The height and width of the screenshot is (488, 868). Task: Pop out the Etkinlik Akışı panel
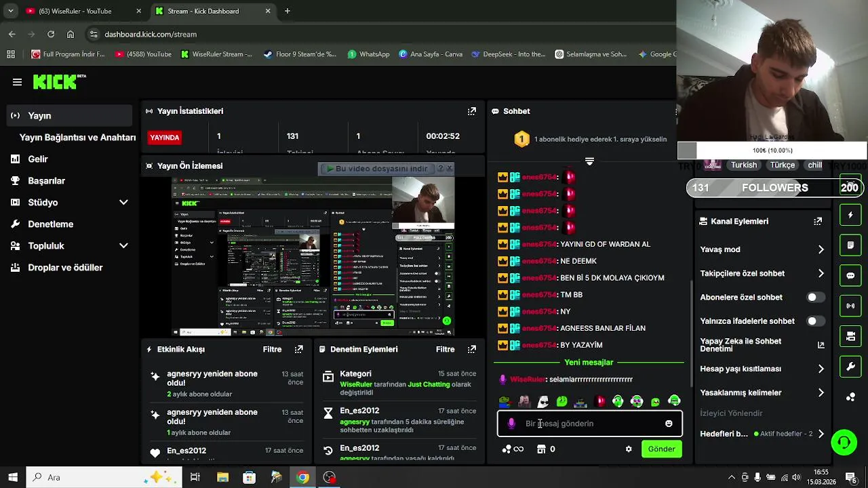click(298, 349)
